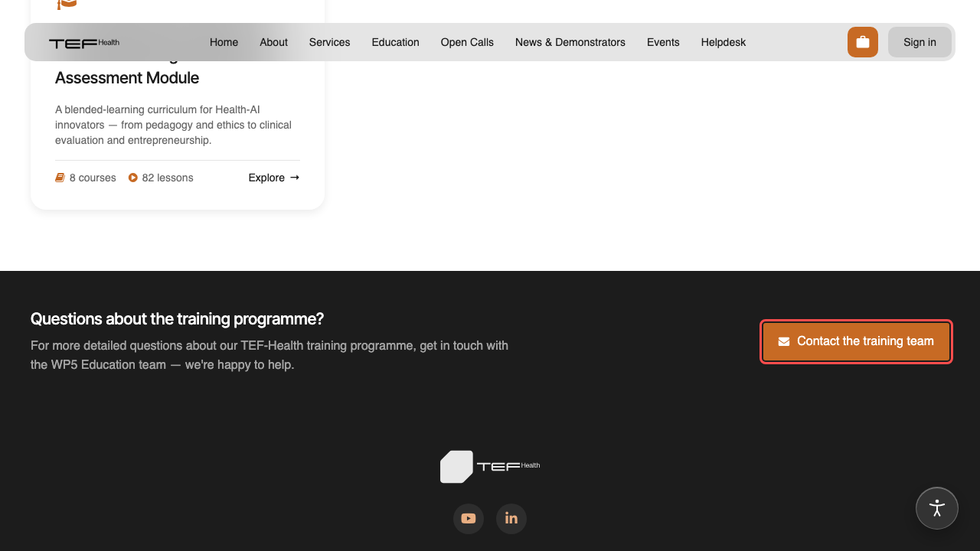Screen dimensions: 980x551
Task: Click the footer TEF Health logo
Action: (490, 467)
